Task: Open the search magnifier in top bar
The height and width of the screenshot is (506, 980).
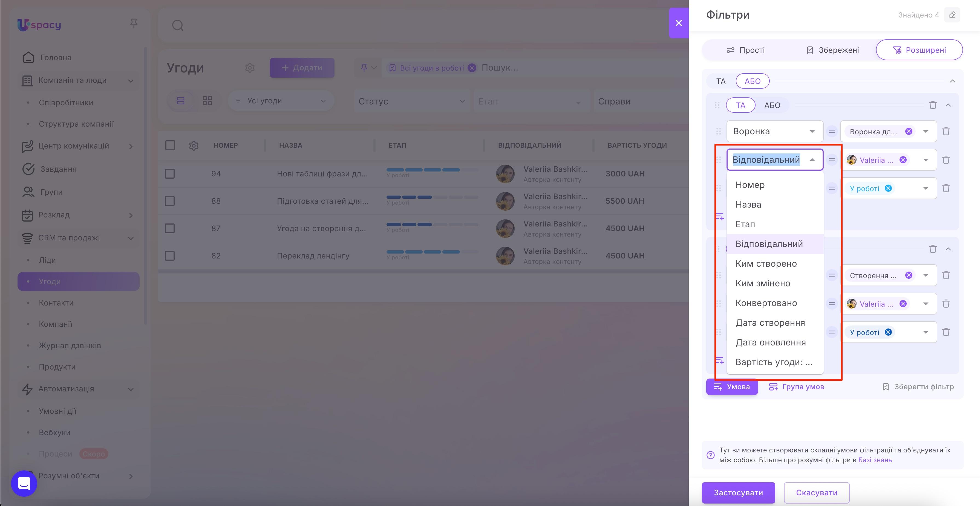Action: [177, 25]
